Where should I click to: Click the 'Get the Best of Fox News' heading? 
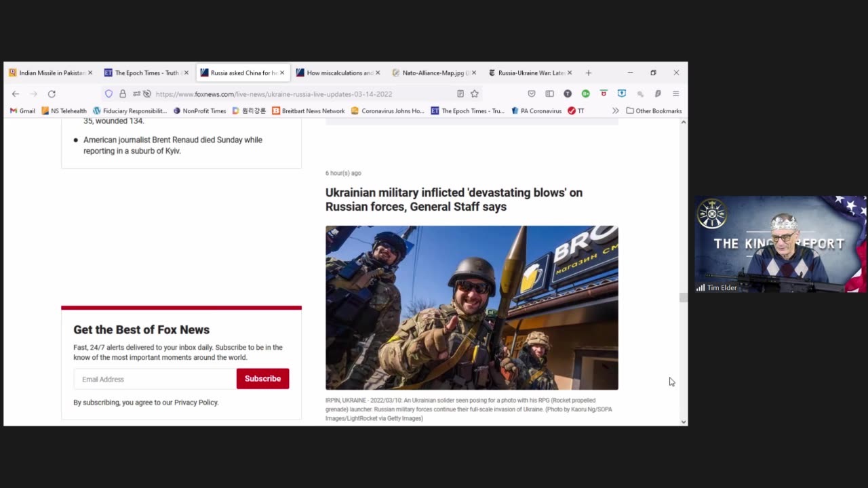pos(141,330)
